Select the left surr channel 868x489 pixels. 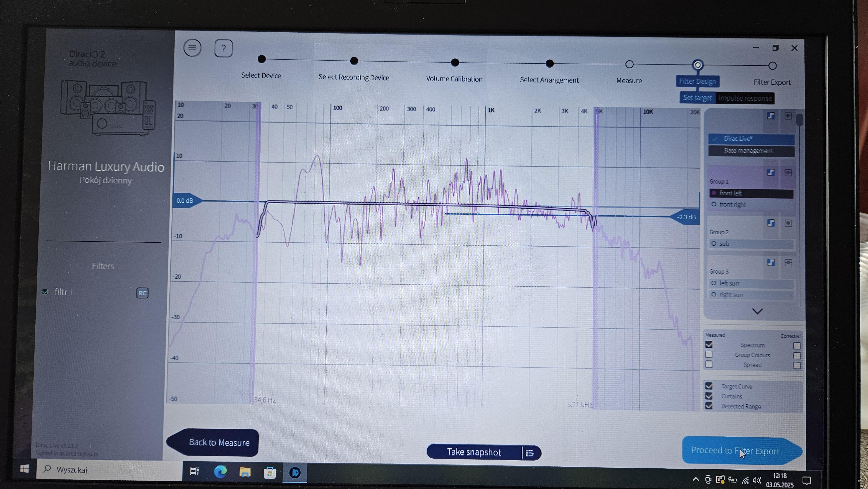point(751,283)
